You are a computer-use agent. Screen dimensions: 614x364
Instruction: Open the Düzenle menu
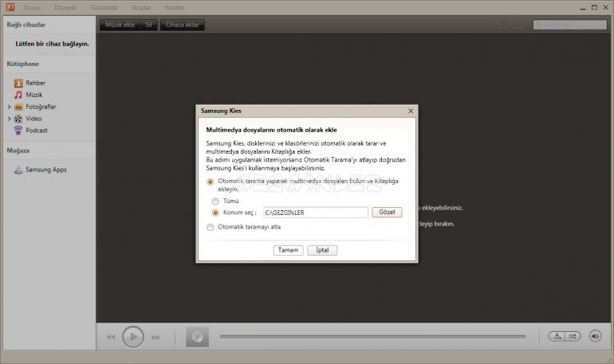(65, 7)
